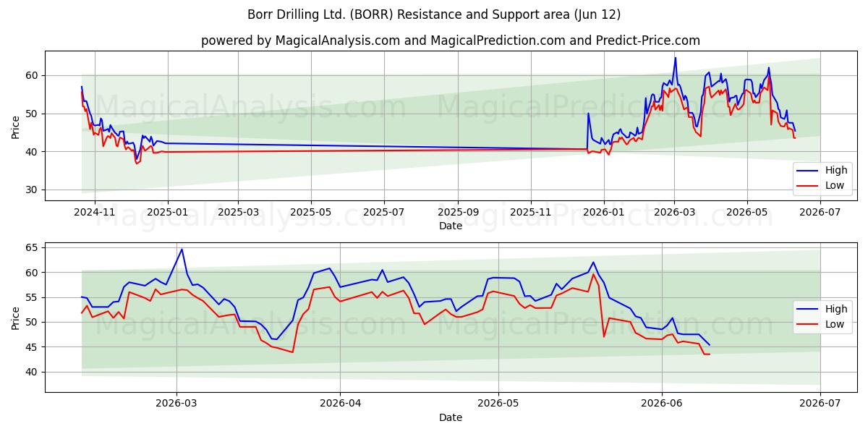868x434 pixels.
Task: Click the '2026-03' tick label on bottom chart
Action: [x=176, y=404]
